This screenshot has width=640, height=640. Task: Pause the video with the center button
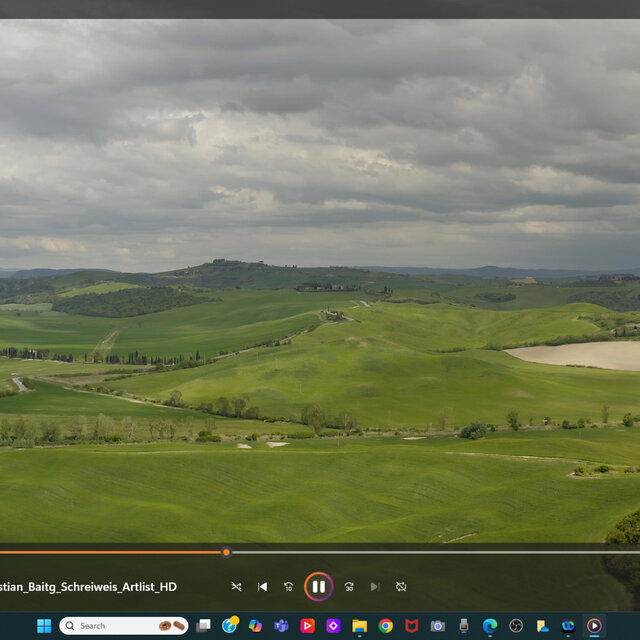(318, 586)
